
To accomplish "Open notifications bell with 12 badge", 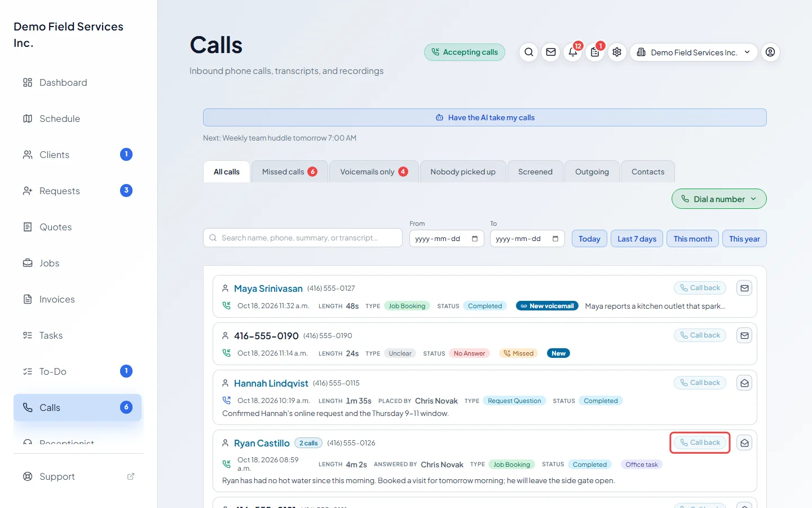I will (x=573, y=52).
